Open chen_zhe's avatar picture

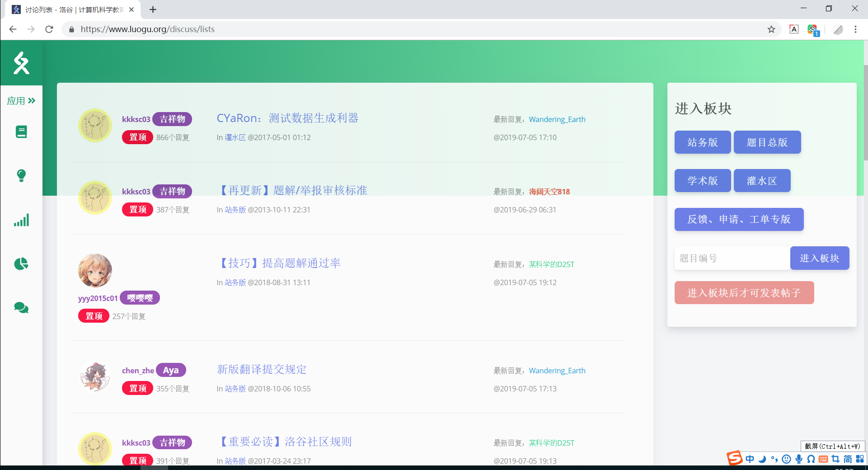coord(95,376)
